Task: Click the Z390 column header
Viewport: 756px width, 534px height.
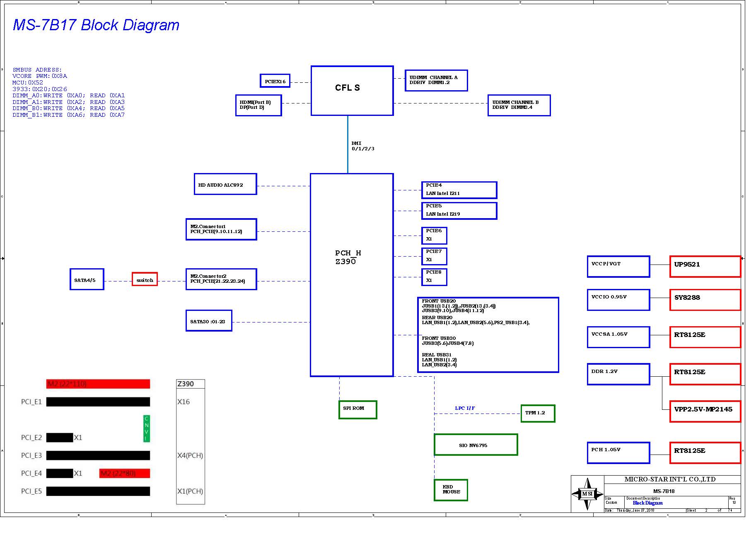Action: point(191,384)
